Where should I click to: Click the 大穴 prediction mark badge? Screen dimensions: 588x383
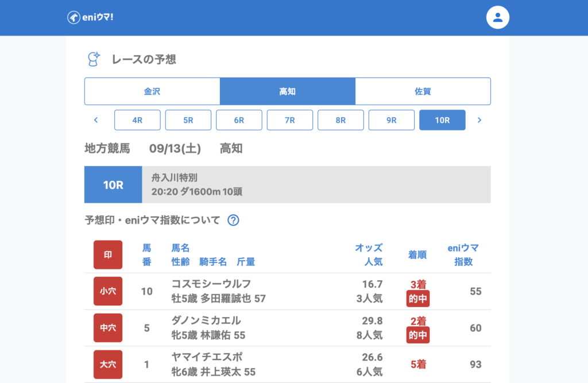tap(108, 365)
